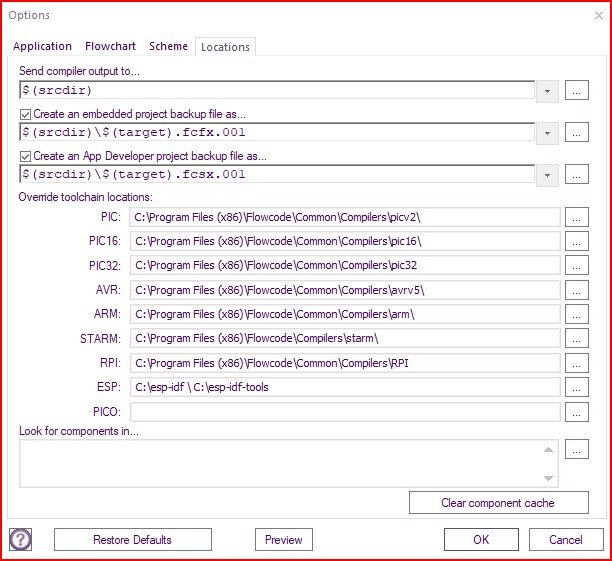
Task: Browse for the ESP toolchain location
Action: (x=577, y=387)
